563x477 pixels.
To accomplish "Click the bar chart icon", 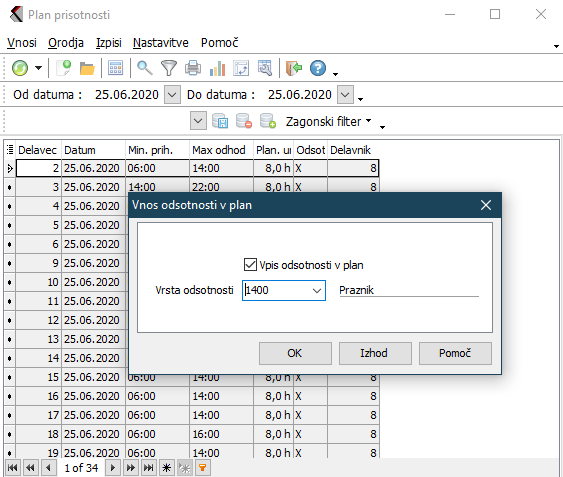I will click(x=217, y=68).
